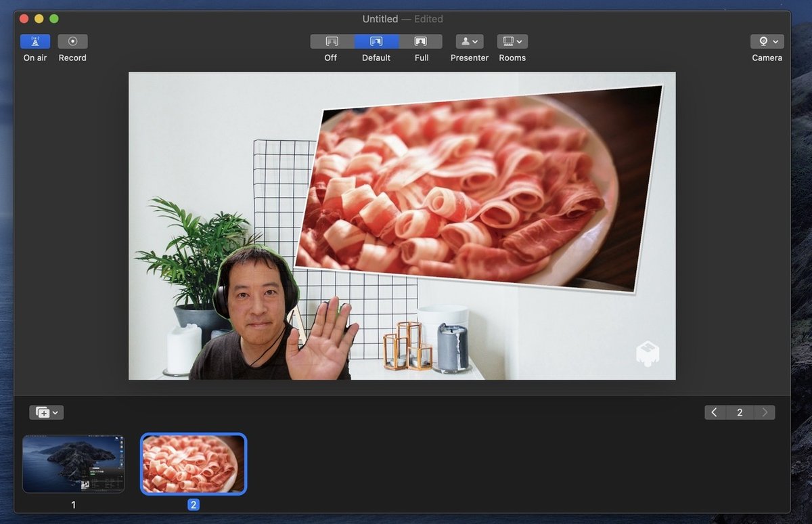Select slide 1 desktop thumbnail
812x524 pixels.
pos(74,464)
